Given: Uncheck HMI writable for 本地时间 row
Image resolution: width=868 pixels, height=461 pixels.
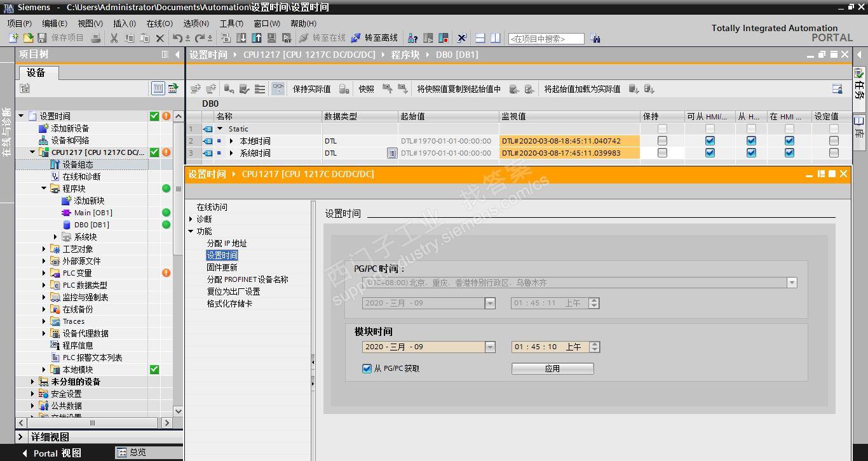Looking at the screenshot, I should tap(751, 141).
